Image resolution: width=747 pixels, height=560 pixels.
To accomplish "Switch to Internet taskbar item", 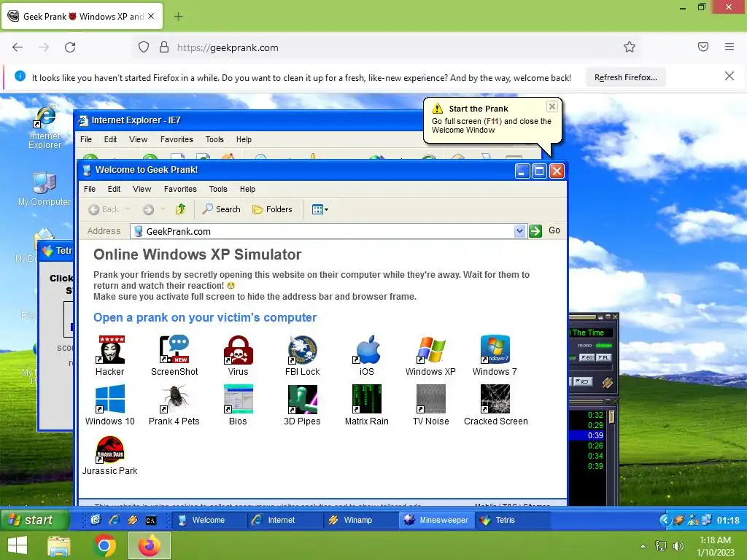I will click(285, 520).
